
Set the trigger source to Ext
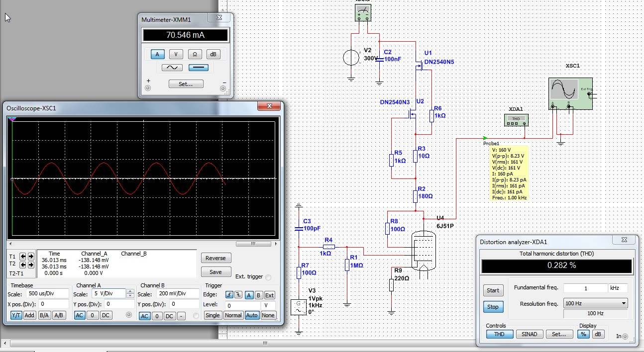(269, 295)
